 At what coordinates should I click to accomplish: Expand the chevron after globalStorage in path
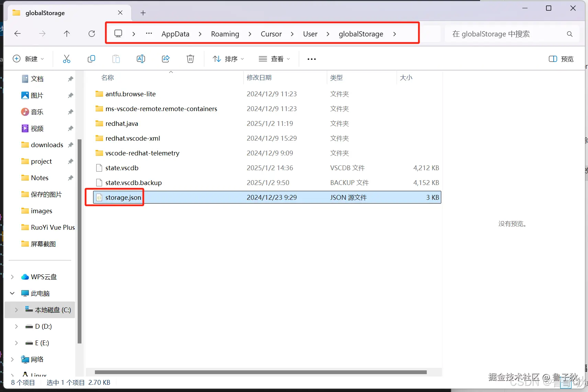click(x=395, y=34)
